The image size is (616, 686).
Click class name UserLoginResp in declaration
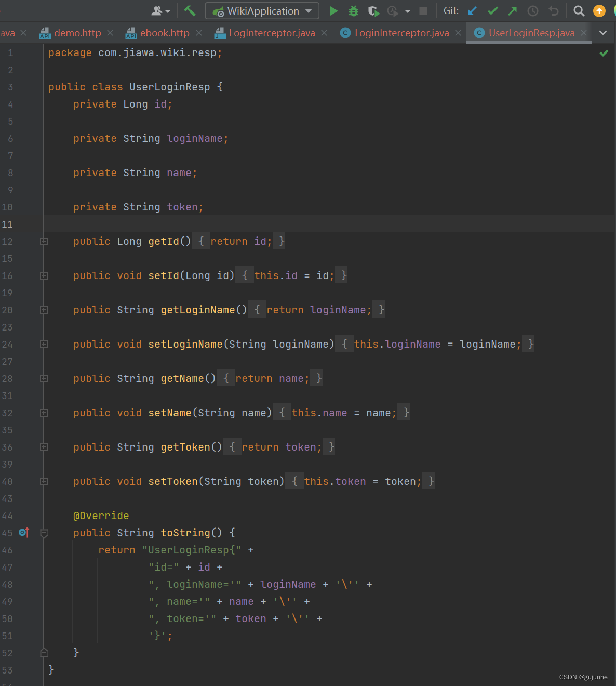(x=170, y=87)
